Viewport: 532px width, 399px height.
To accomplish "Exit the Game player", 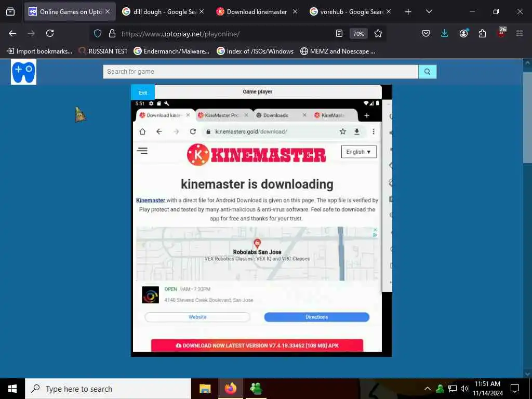I will point(143,92).
